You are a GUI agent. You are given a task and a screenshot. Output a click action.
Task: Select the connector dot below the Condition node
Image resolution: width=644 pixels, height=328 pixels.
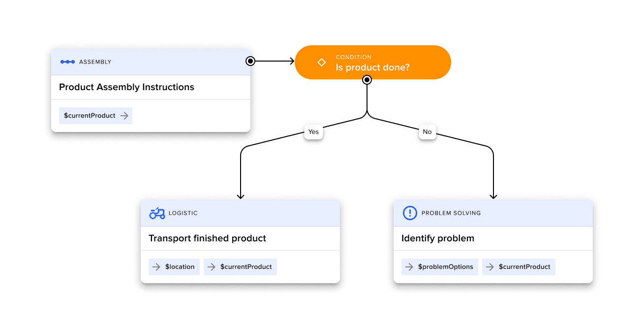click(367, 79)
